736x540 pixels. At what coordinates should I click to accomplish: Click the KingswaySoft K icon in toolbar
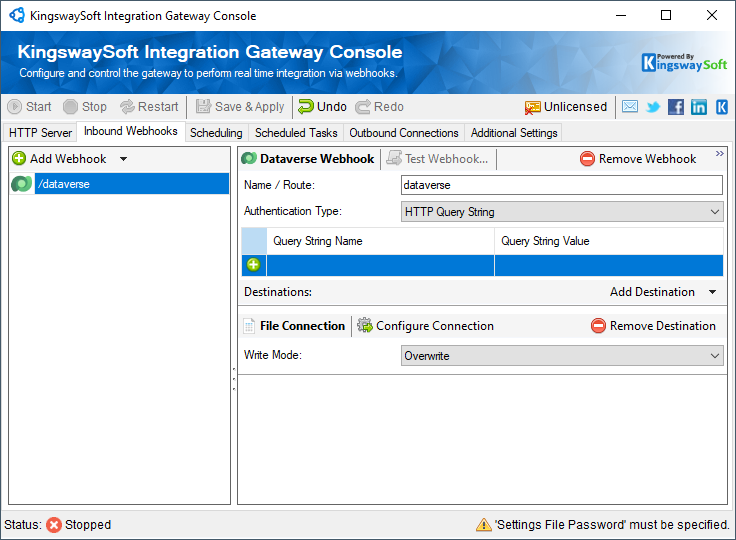[x=721, y=107]
